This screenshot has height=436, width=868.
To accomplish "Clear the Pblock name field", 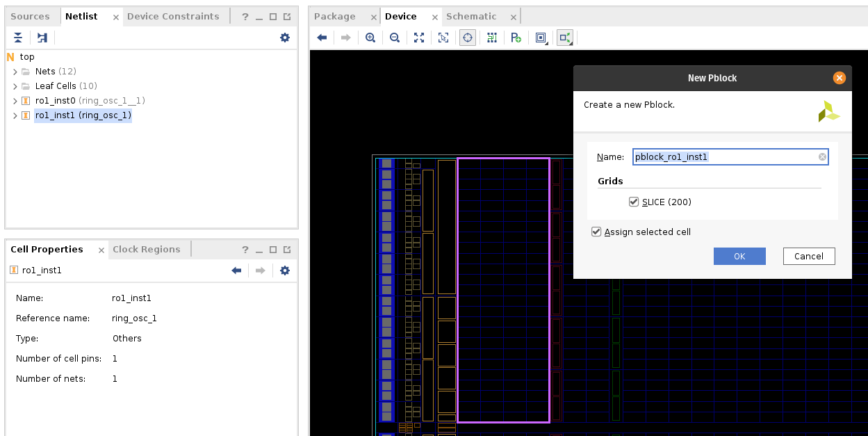I will click(822, 157).
